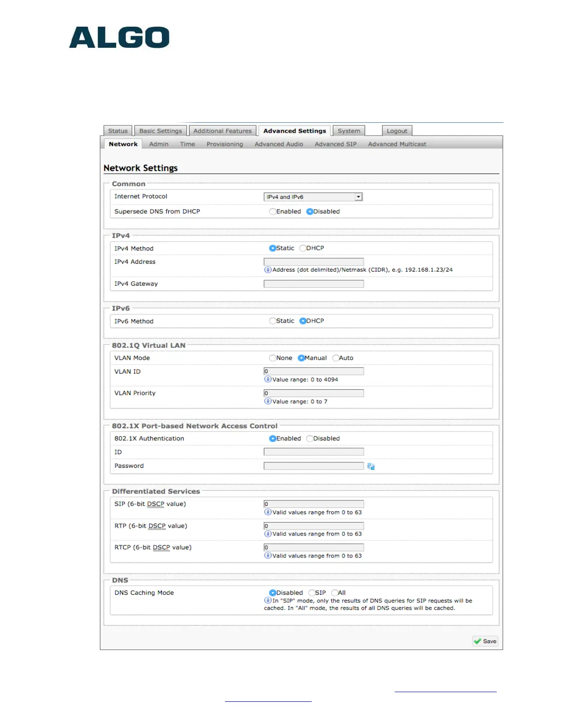The width and height of the screenshot is (563, 728).
Task: Click the IPv4 Gateway input field
Action: [x=314, y=284]
